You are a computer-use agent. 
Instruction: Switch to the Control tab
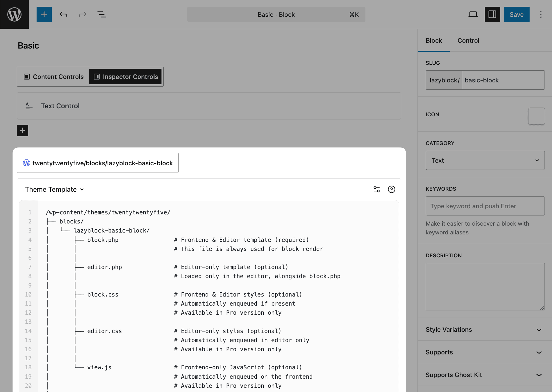tap(468, 40)
